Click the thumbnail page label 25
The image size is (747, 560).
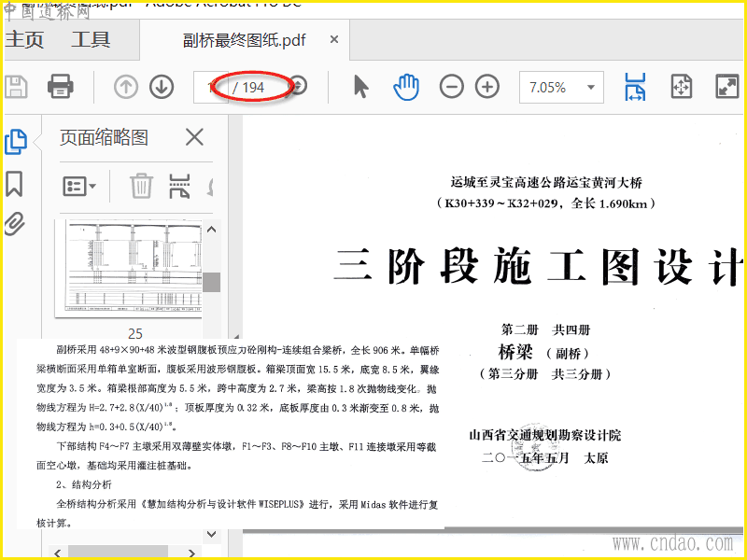click(135, 333)
